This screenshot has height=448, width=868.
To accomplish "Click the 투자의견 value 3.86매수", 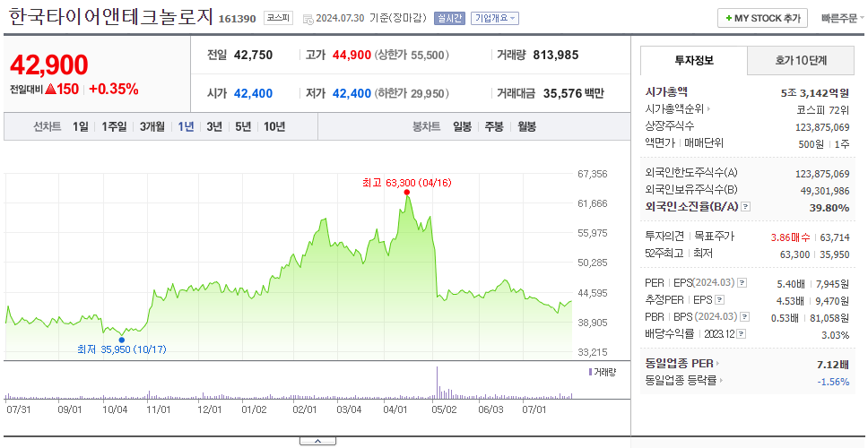I will point(791,237).
